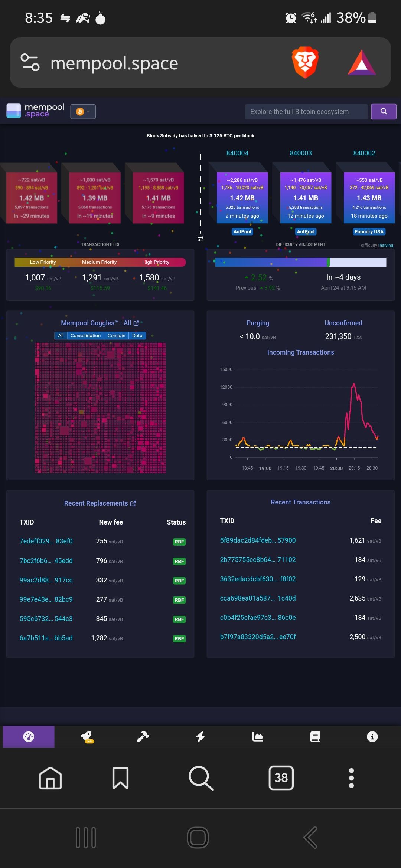Open transaction 7edeff029... 83ef0

46,541
